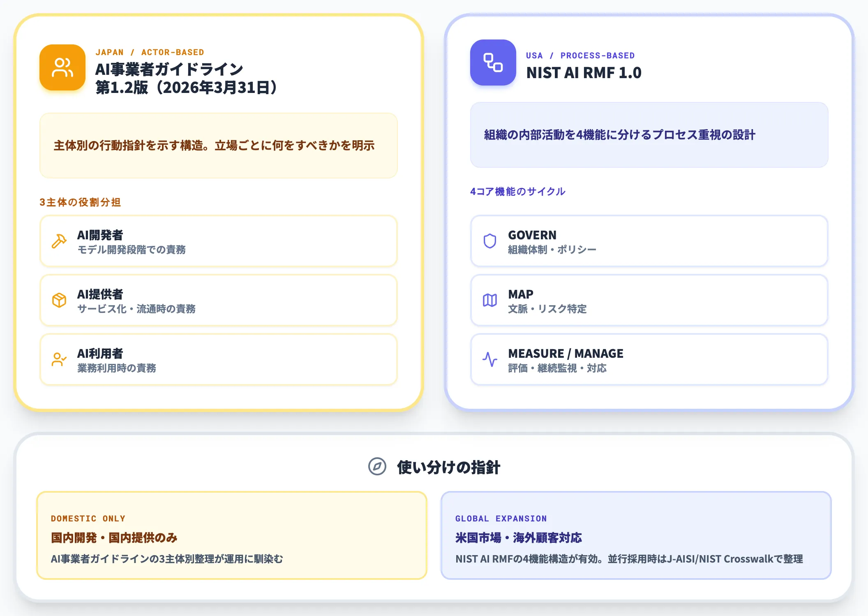Viewport: 868px width, 616px height.
Task: Click the 第1.2版（2026年3月31日） title line
Action: (187, 88)
